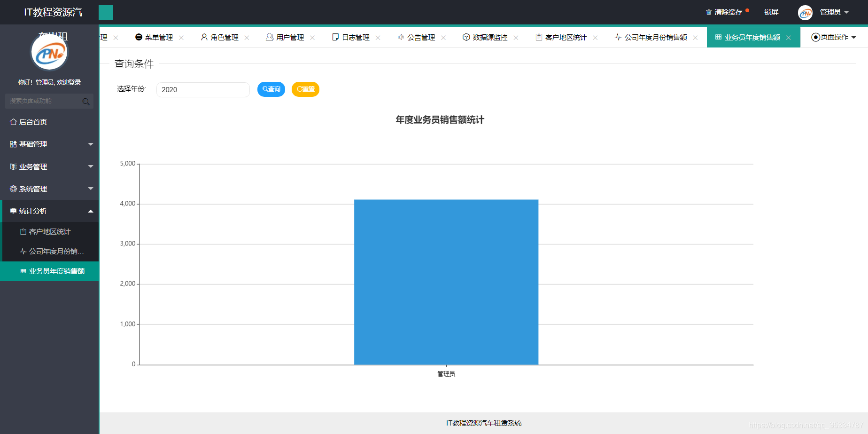The width and height of the screenshot is (868, 434).
Task: Click the chart title 年度业务员销售额统计
Action: click(x=440, y=120)
